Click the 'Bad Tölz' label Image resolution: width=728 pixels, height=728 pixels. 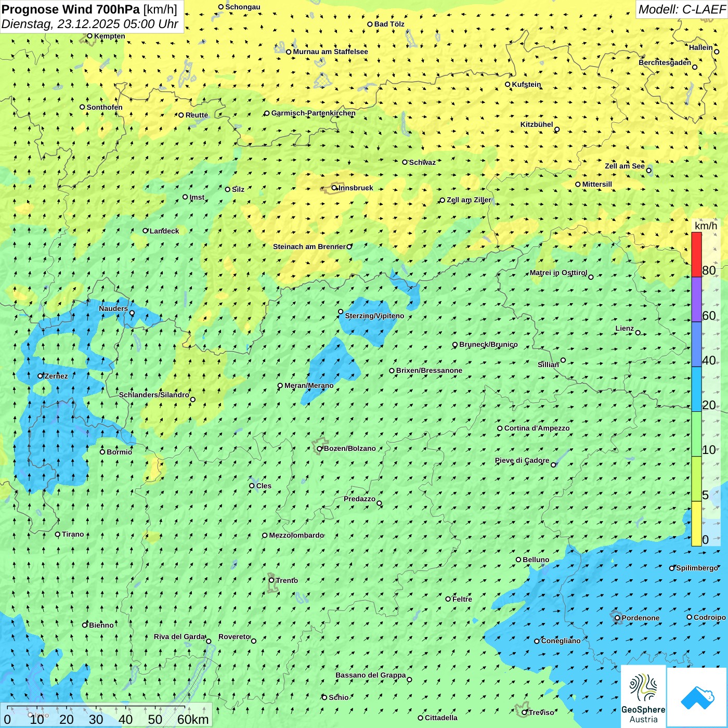click(x=389, y=24)
